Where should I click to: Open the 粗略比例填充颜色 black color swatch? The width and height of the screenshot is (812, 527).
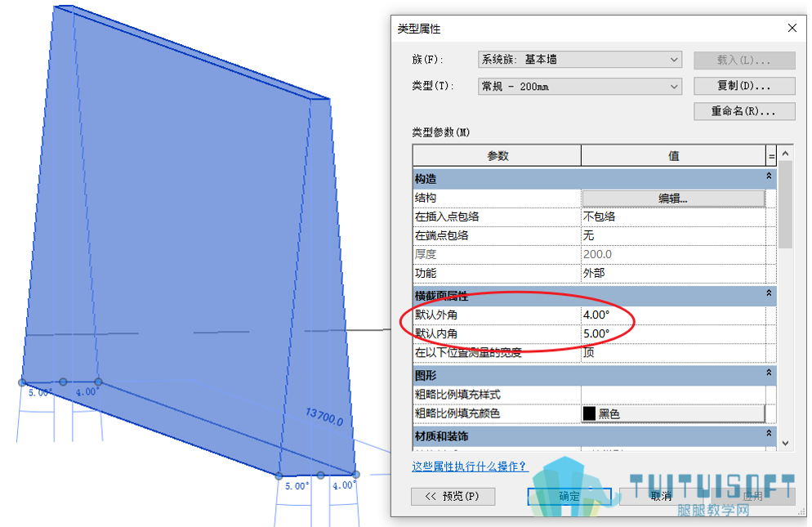pyautogui.click(x=673, y=413)
